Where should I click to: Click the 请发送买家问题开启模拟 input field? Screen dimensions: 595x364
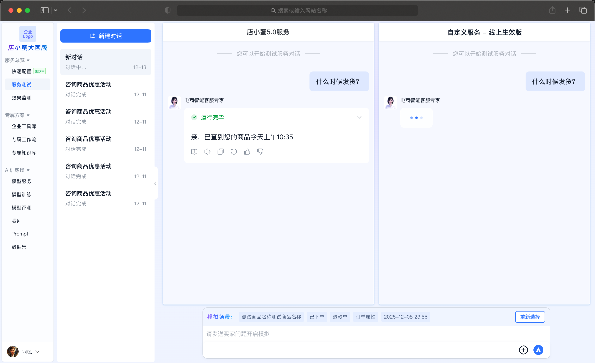coord(338,334)
